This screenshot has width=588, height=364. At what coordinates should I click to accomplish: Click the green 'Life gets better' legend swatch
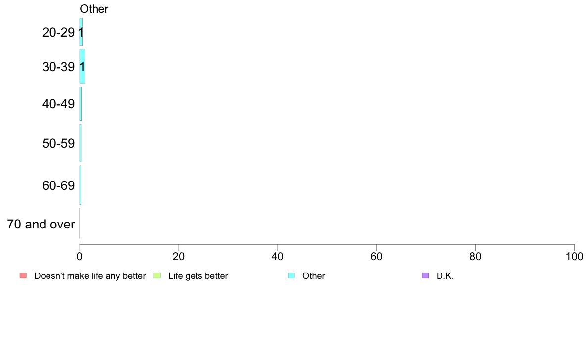157,275
